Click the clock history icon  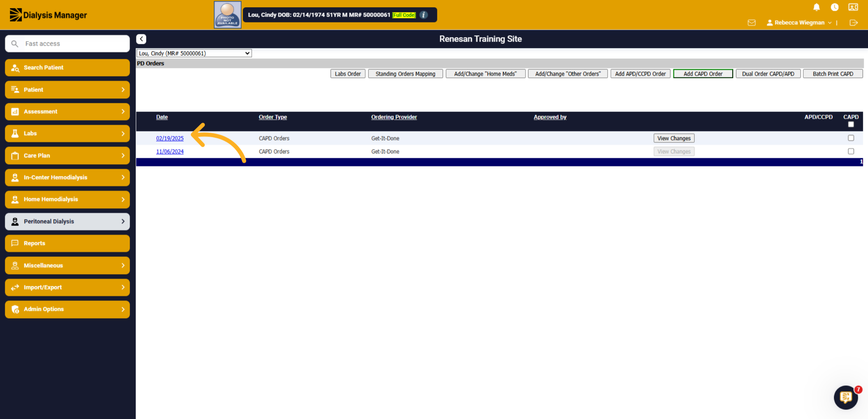pyautogui.click(x=834, y=7)
